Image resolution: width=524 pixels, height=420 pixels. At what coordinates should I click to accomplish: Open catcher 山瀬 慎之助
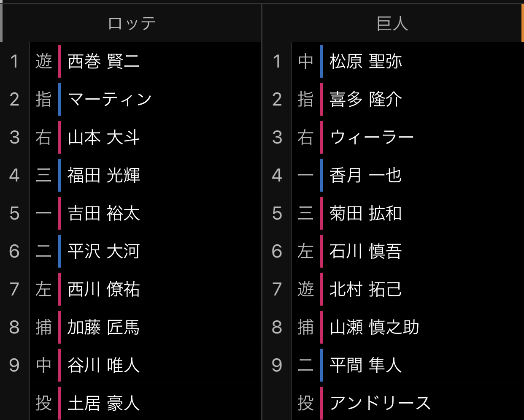374,327
